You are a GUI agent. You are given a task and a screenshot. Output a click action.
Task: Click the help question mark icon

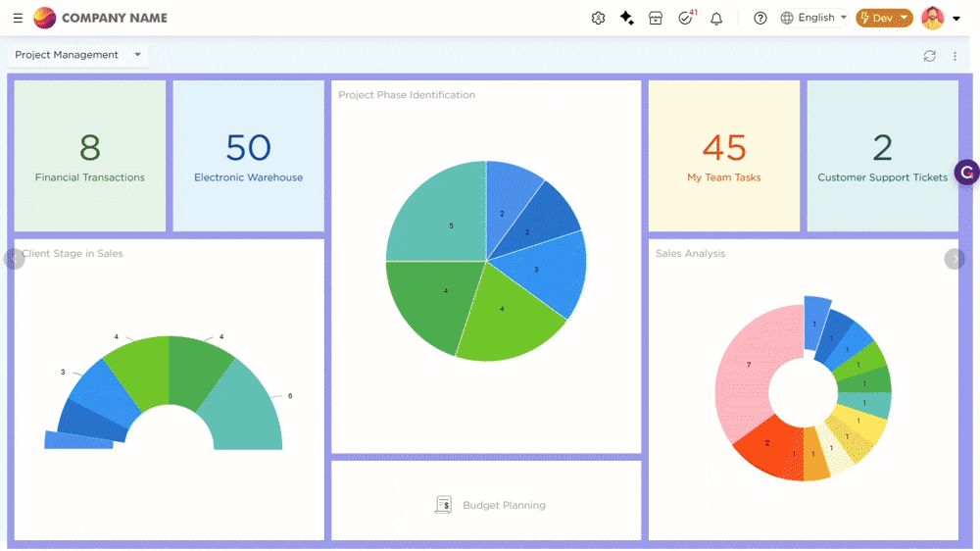coord(760,18)
